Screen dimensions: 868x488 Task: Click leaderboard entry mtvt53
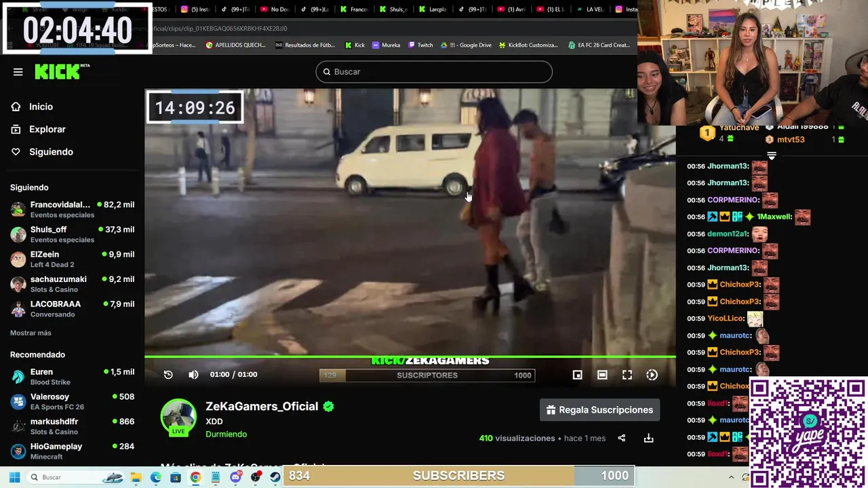pos(791,140)
